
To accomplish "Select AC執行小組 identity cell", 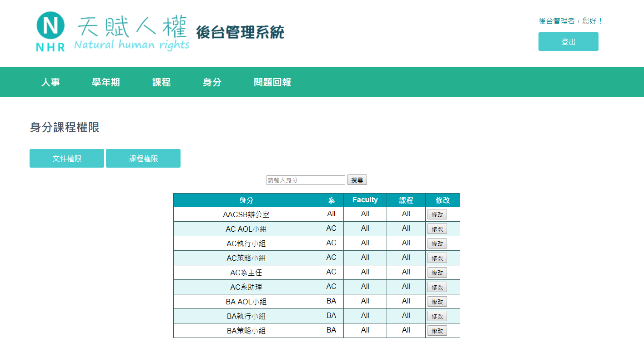I will pyautogui.click(x=246, y=244).
